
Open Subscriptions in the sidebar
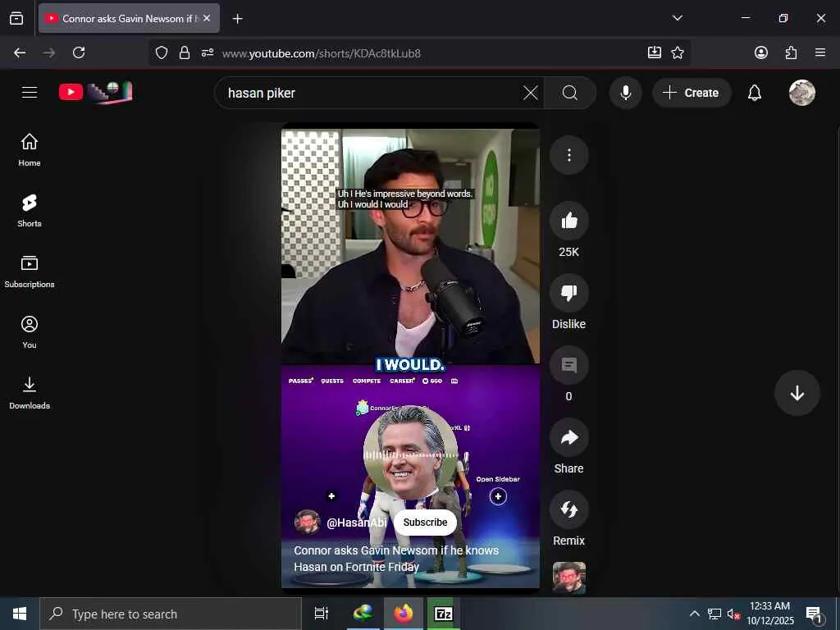point(30,272)
